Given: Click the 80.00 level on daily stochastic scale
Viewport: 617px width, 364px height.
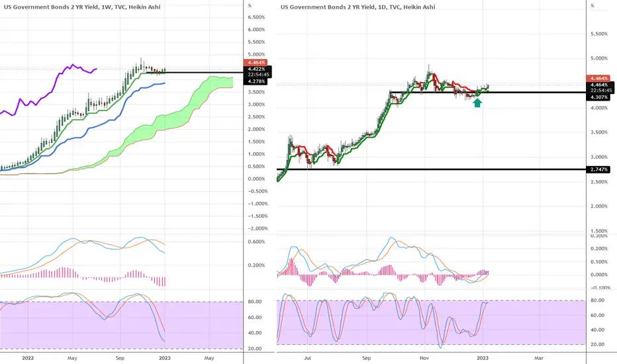Looking at the screenshot, I should coord(598,300).
